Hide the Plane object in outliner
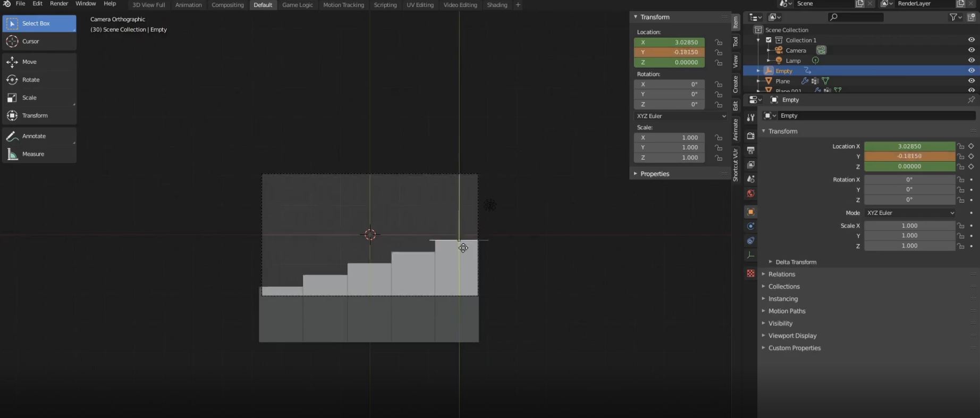Viewport: 980px width, 418px height. tap(971, 81)
